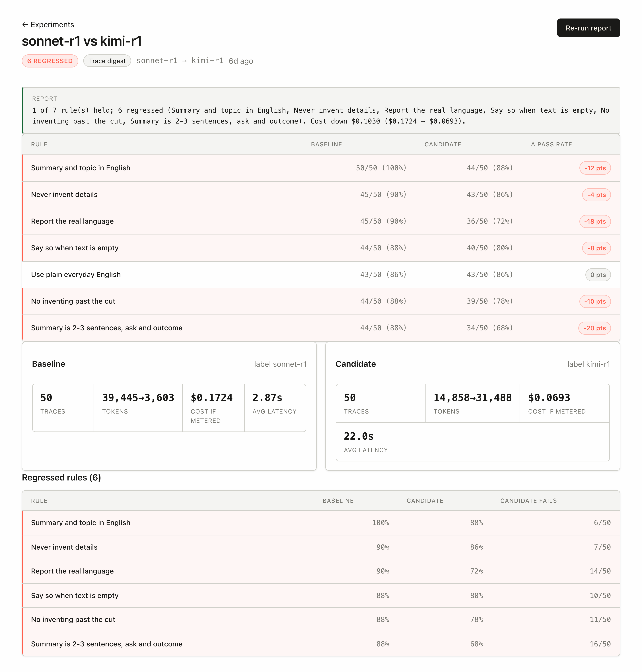The image size is (642, 672).
Task: Select the baseline $0.1724 cost tile
Action: 213,408
